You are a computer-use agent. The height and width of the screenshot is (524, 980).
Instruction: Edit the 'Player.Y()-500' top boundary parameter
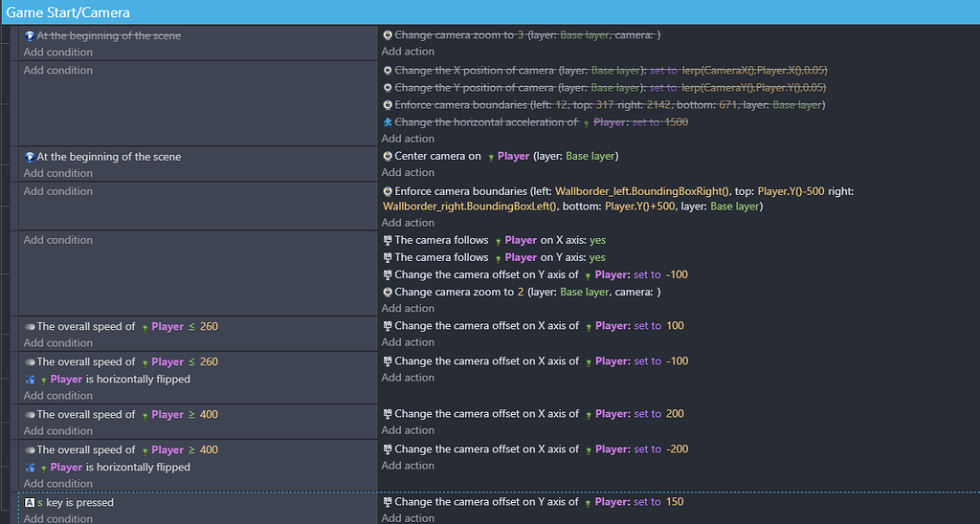[x=789, y=191]
